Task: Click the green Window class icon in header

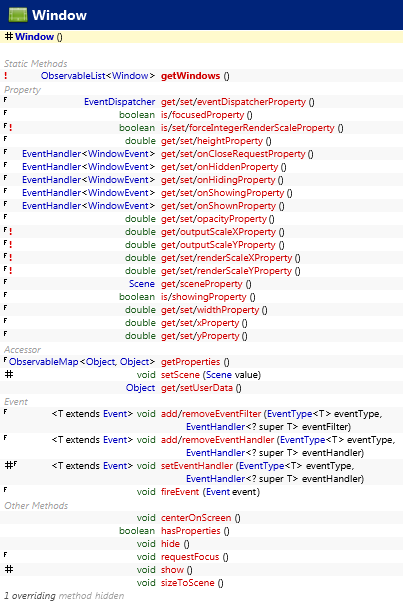Action: coord(18,15)
